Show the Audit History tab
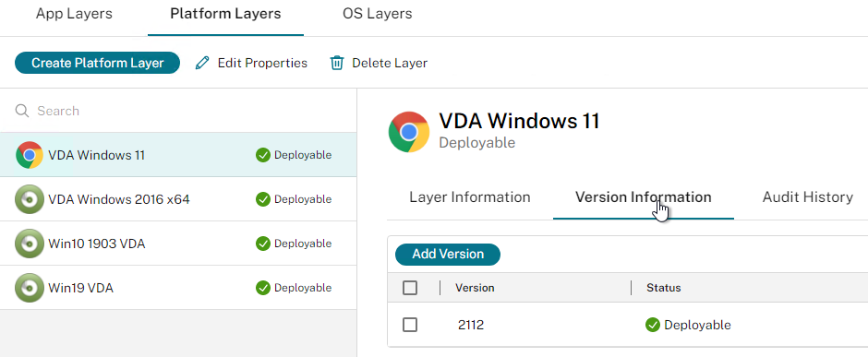The width and height of the screenshot is (868, 357). pyautogui.click(x=808, y=197)
